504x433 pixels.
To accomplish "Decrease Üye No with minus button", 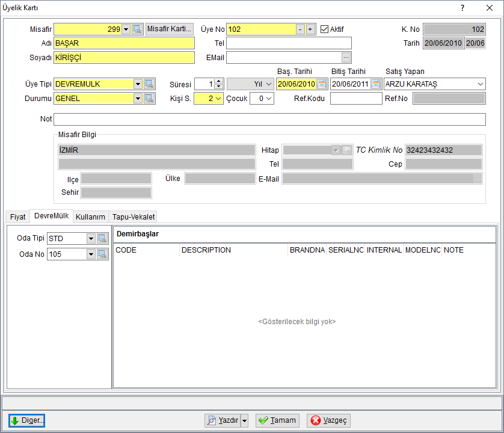I will (300, 29).
